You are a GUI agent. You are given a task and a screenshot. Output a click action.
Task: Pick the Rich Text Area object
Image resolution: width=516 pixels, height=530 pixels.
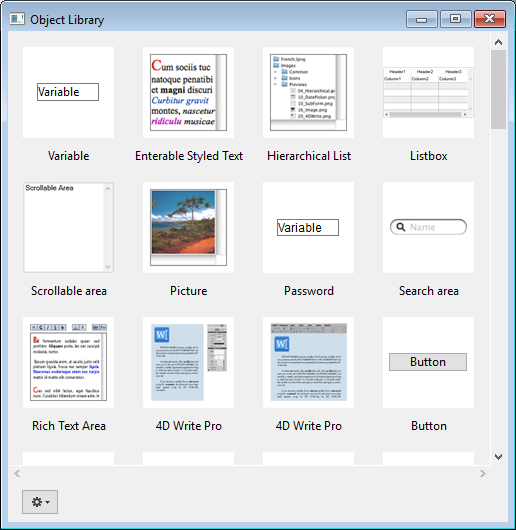click(x=68, y=362)
